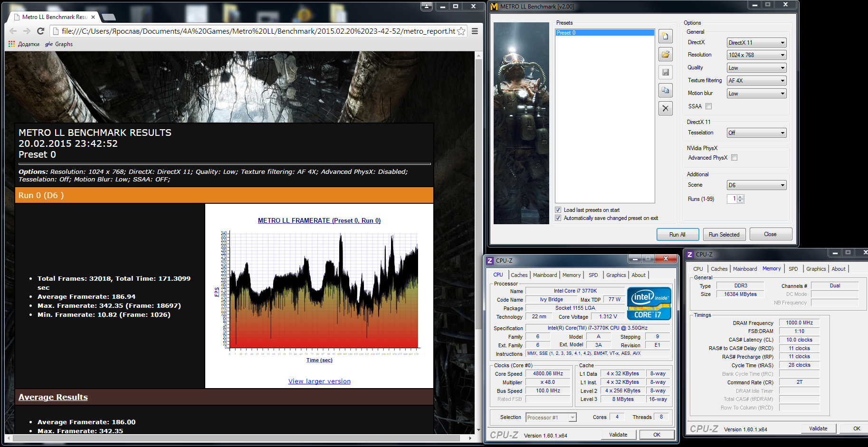Image resolution: width=868 pixels, height=447 pixels.
Task: Create a new preset in Metro LL Benchmark
Action: coord(666,36)
